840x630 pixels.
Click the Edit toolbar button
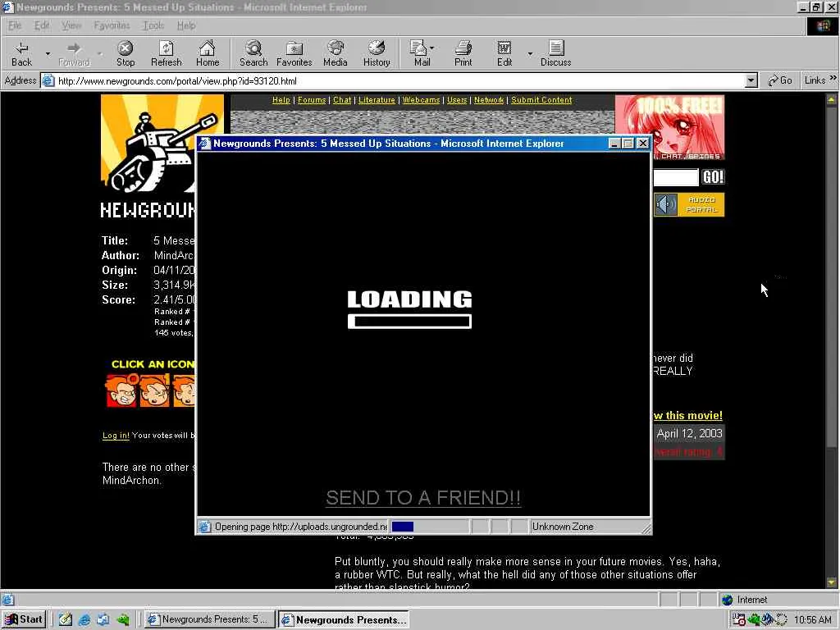[x=504, y=53]
